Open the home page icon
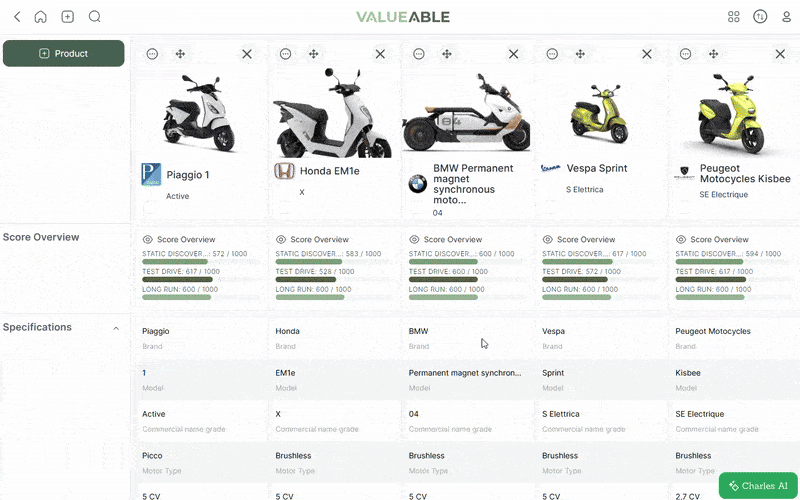Viewport: 800px width, 500px height. tap(40, 17)
